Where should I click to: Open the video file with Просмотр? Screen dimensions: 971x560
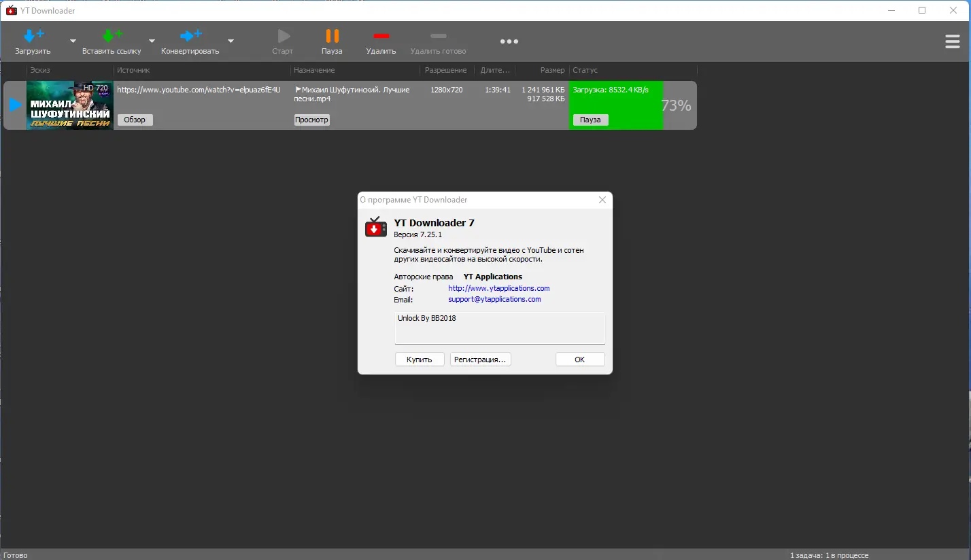pos(311,120)
